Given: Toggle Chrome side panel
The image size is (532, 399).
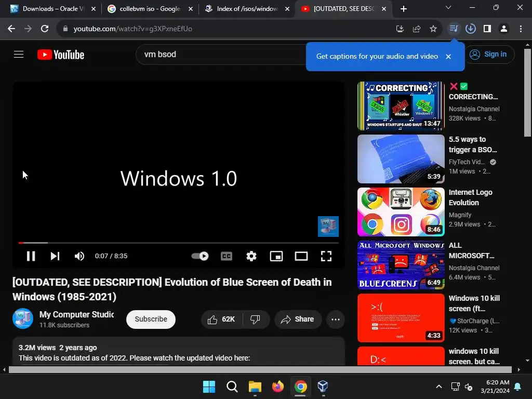Looking at the screenshot, I should [x=487, y=29].
